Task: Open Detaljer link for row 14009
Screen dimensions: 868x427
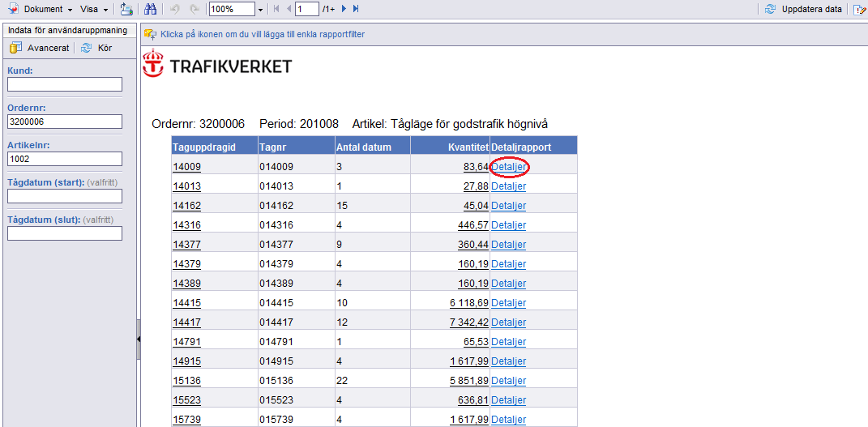Action: coord(509,166)
